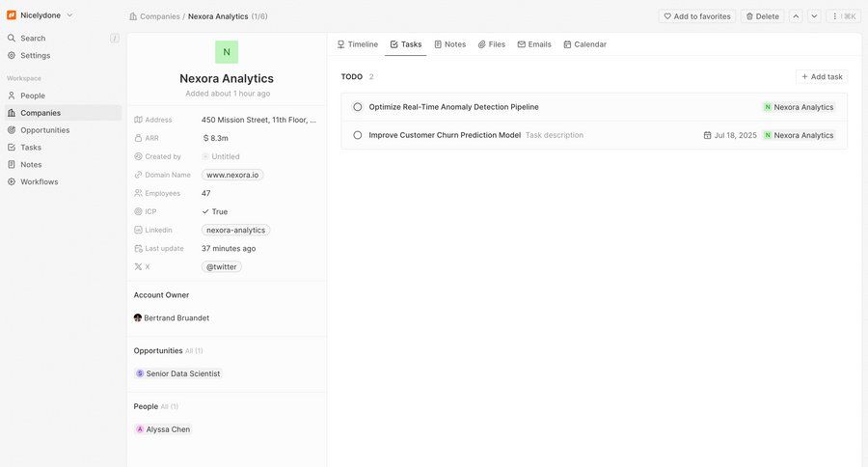Click the Created by Untitled value
Image resolution: width=868 pixels, height=467 pixels.
point(220,156)
